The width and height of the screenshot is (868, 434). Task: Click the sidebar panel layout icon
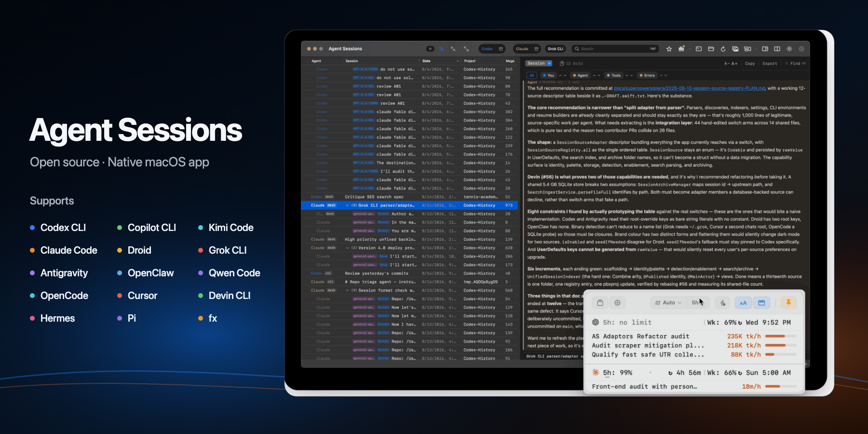(765, 49)
